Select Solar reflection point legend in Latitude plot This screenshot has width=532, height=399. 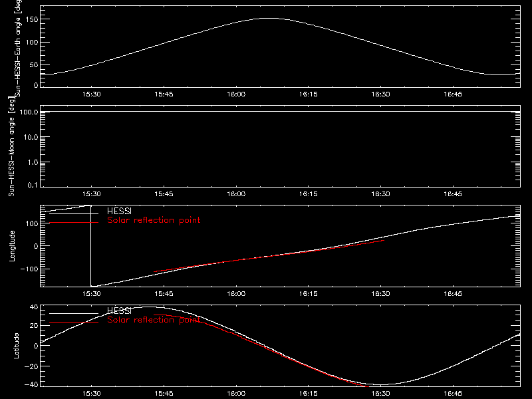click(154, 320)
